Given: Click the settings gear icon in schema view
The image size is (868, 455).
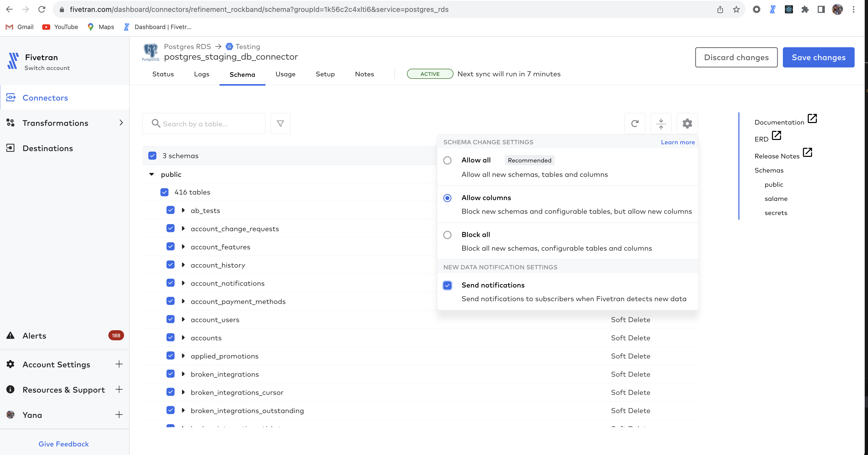Looking at the screenshot, I should point(687,123).
